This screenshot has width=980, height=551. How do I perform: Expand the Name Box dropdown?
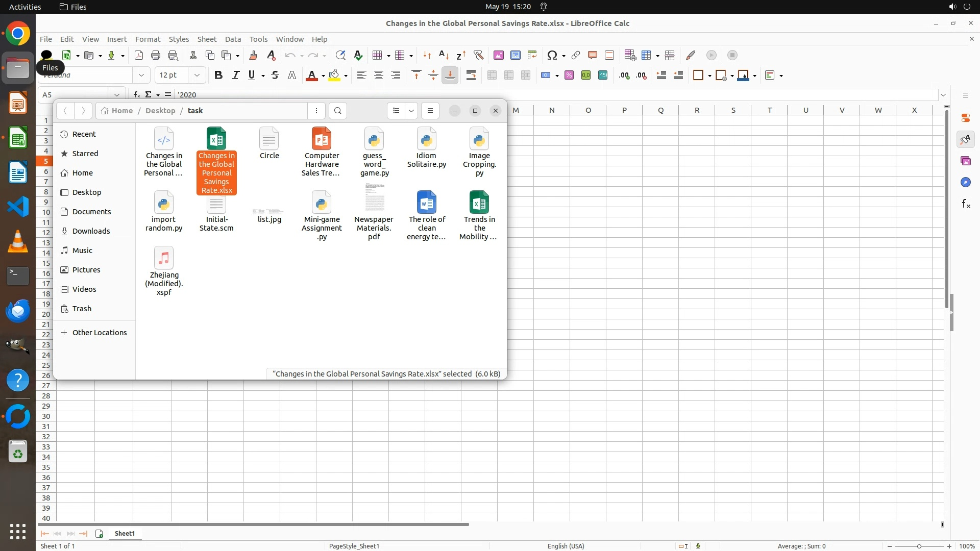[117, 94]
